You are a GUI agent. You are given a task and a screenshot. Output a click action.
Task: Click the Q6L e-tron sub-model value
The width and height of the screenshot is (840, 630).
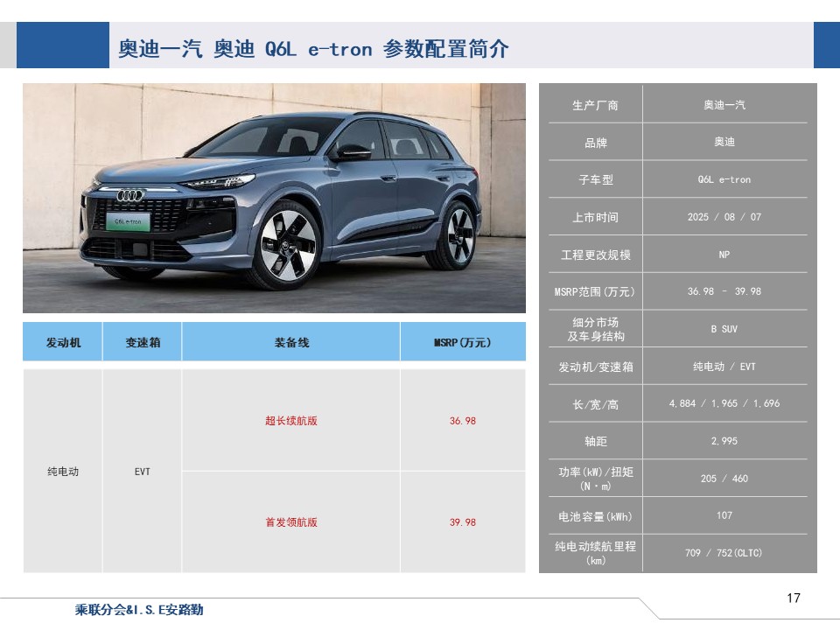click(x=724, y=179)
